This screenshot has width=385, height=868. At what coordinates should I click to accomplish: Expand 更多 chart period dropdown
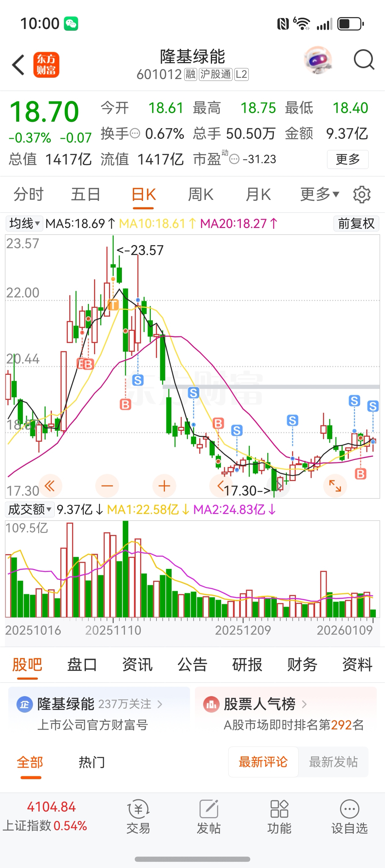click(x=320, y=194)
